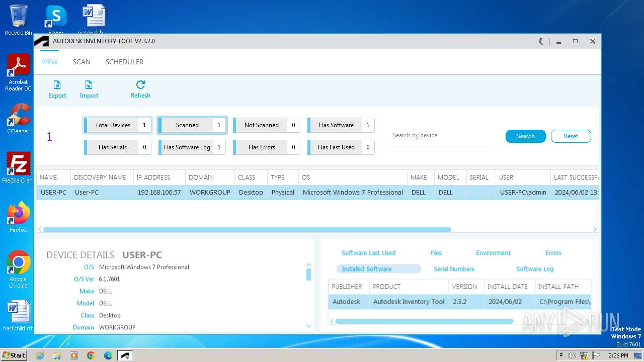Viewport: 644px width, 362px height.
Task: Open Windows Explorer folder in taskbar
Action: (57, 355)
